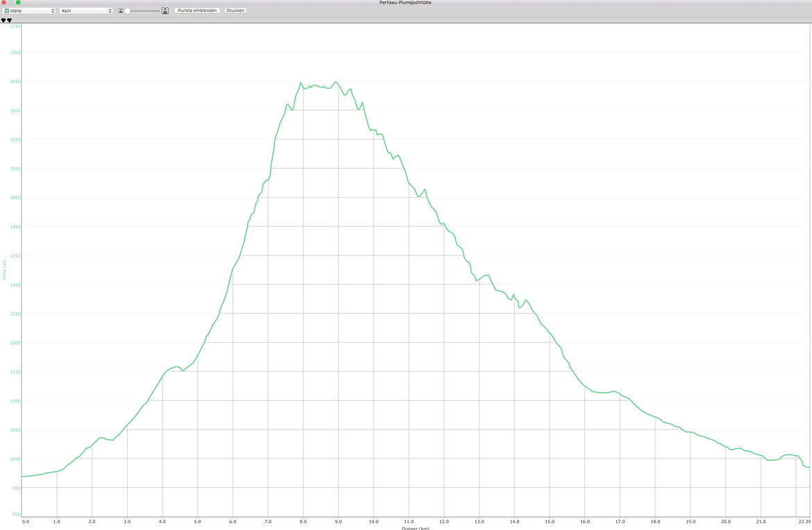Click the second black range marker triangle
Screen dimensions: 812x530
click(x=9, y=20)
